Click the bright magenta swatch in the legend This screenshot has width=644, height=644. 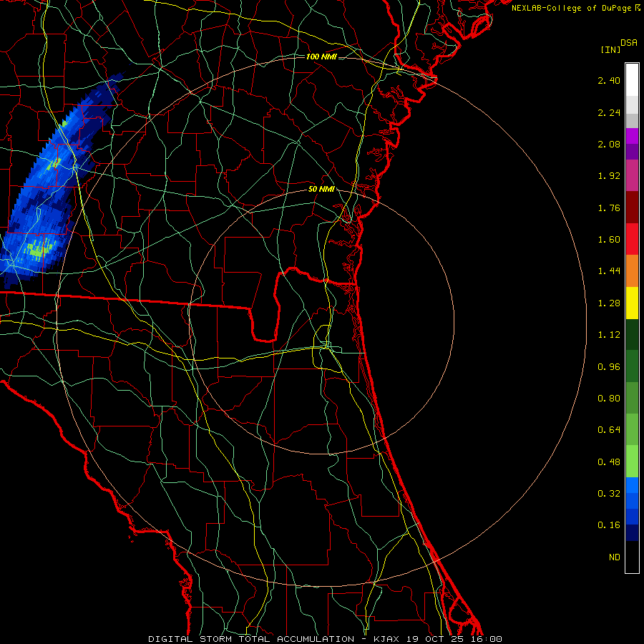632,136
